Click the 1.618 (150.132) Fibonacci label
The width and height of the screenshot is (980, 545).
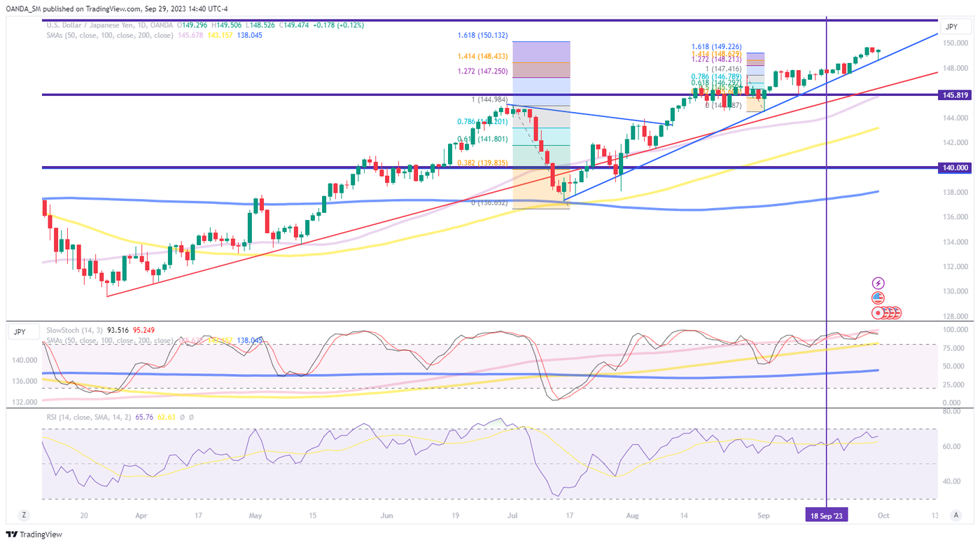pos(482,35)
